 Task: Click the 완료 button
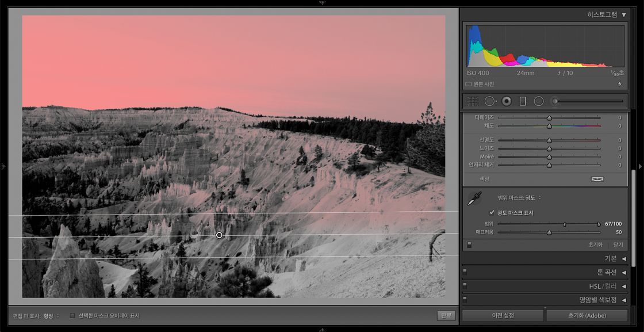click(x=446, y=315)
